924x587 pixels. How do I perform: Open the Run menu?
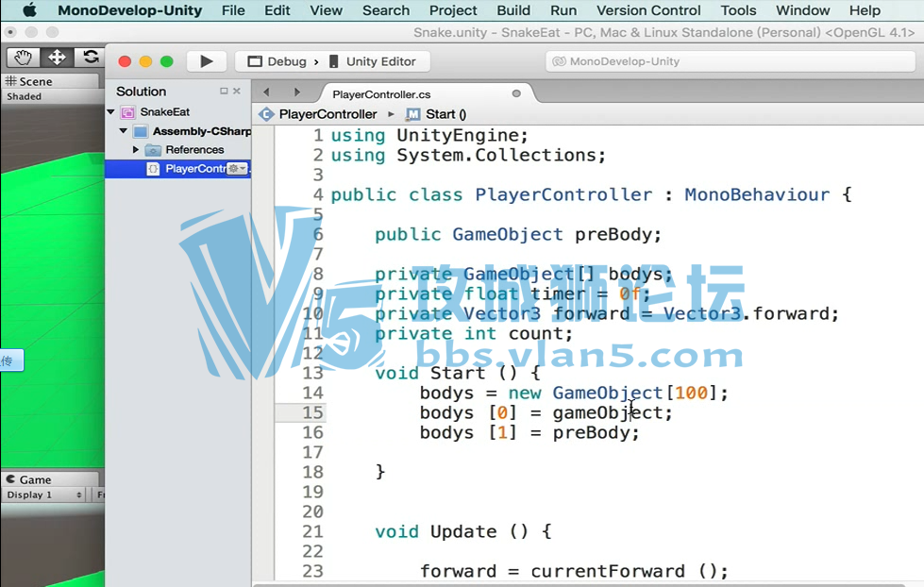(563, 10)
